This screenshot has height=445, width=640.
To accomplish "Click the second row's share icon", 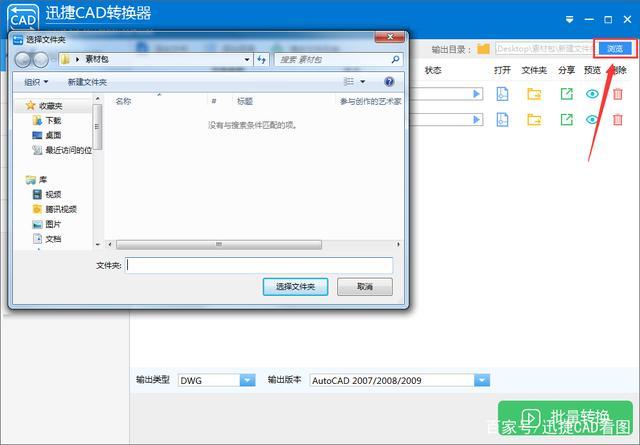I will click(x=567, y=120).
